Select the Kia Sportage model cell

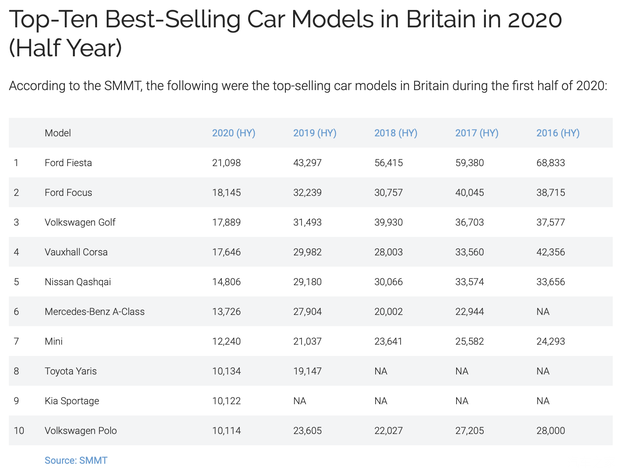pos(72,401)
